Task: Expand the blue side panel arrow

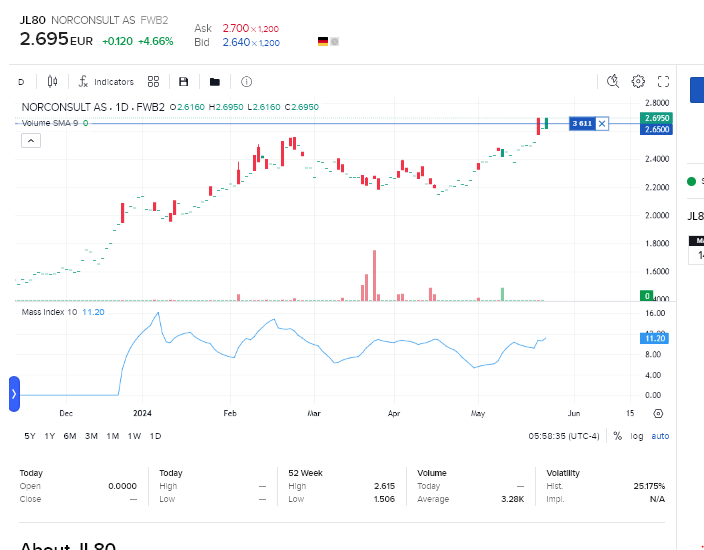Action: 14,394
